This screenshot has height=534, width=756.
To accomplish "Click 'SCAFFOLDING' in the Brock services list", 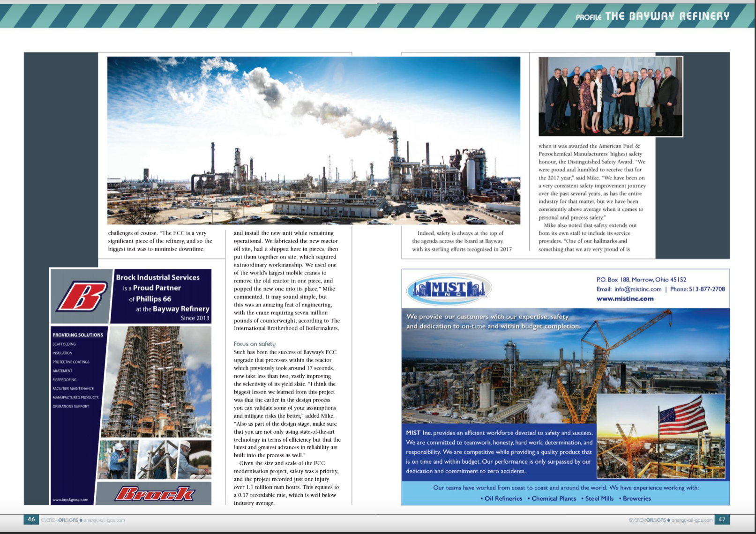I will click(x=64, y=344).
